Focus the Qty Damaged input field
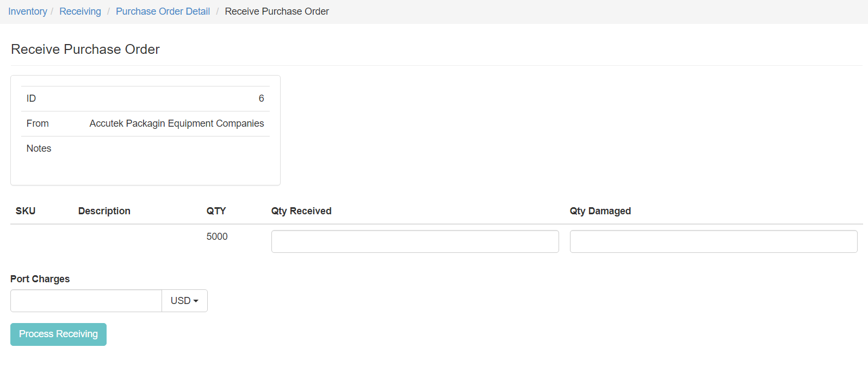The image size is (868, 366). pos(713,241)
